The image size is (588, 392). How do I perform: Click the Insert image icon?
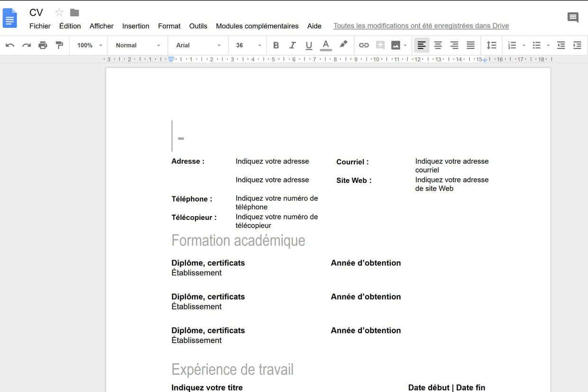click(395, 46)
